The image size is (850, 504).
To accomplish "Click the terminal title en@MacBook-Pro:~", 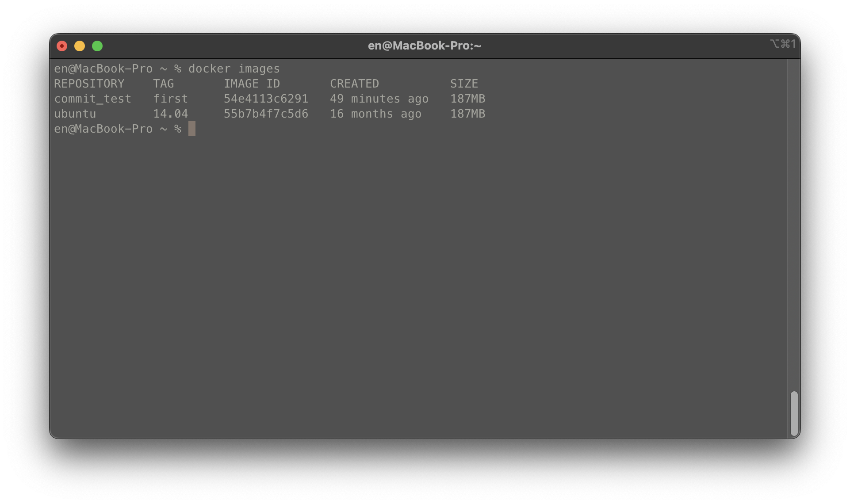I will [x=424, y=46].
